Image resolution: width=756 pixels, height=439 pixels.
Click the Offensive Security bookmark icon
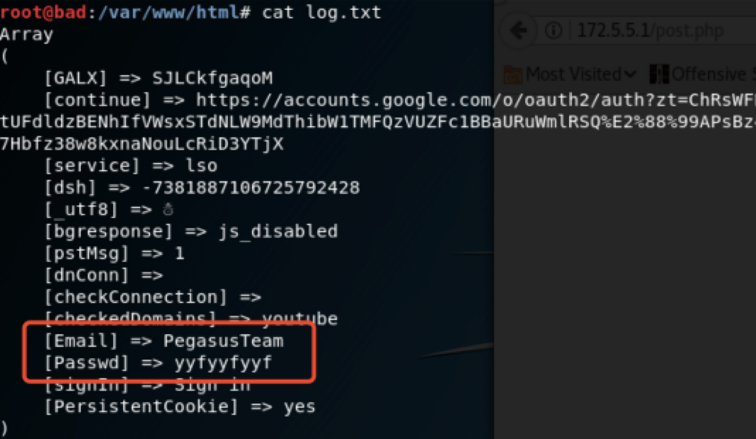[659, 74]
